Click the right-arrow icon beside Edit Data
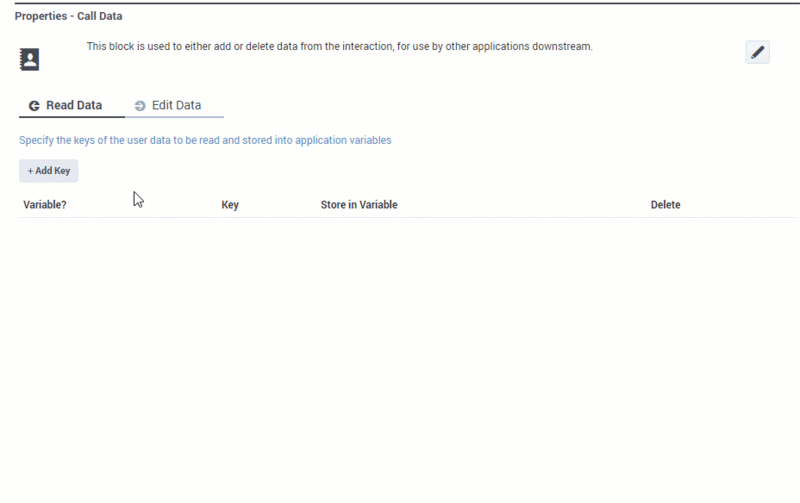This screenshot has height=503, width=800. coord(140,106)
